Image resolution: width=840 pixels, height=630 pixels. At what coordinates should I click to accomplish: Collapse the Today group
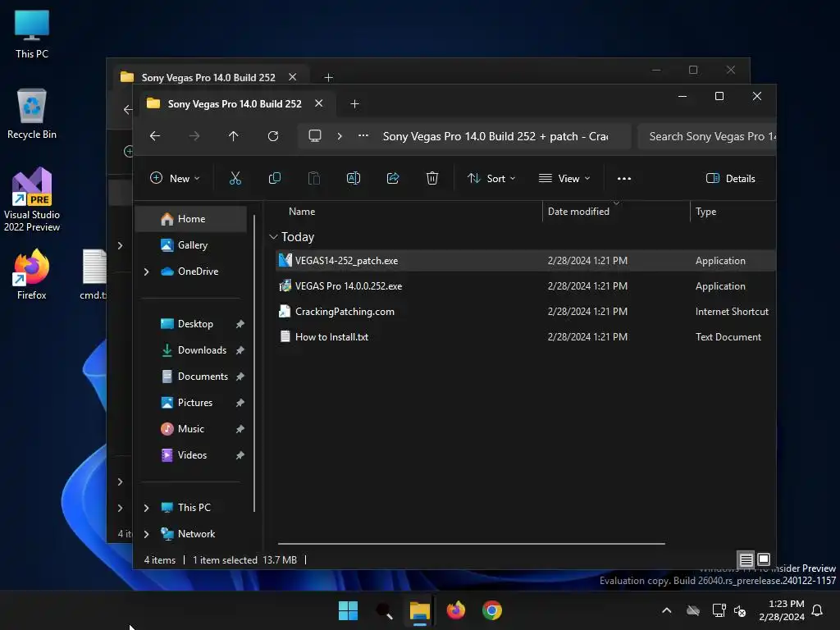tap(273, 237)
